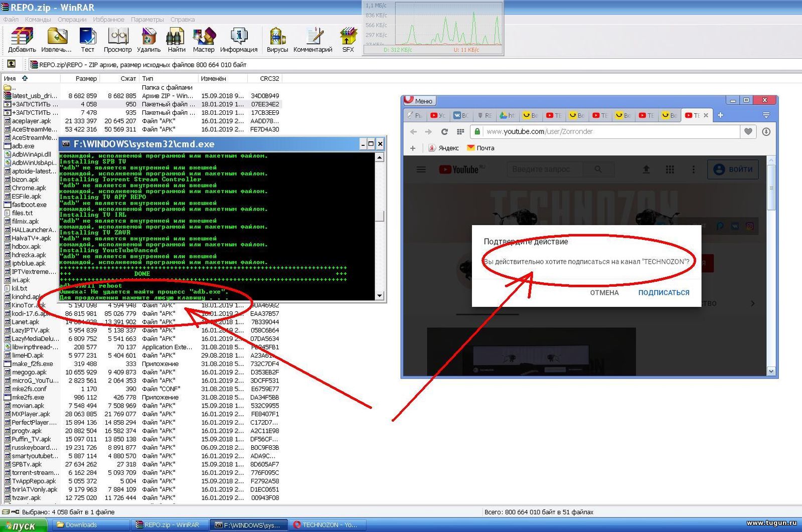Image resolution: width=802 pixels, height=532 pixels.
Task: Select the megogo.apk file row
Action: coord(141,372)
